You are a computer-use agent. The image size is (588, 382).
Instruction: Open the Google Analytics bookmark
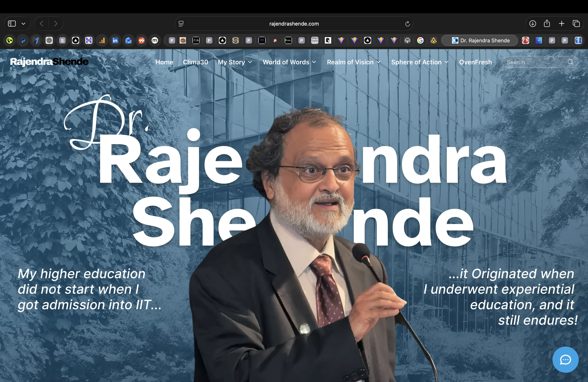click(x=102, y=41)
